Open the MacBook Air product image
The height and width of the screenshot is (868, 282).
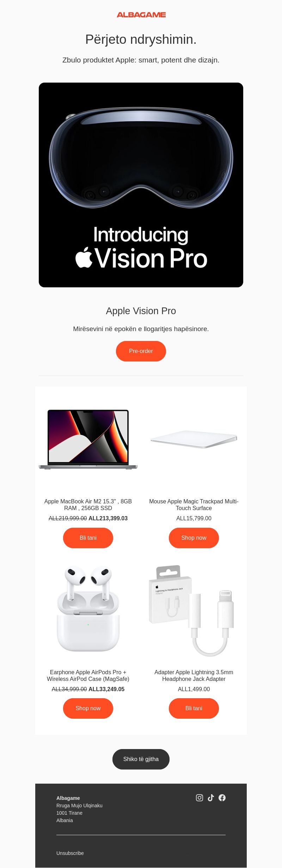tap(88, 439)
